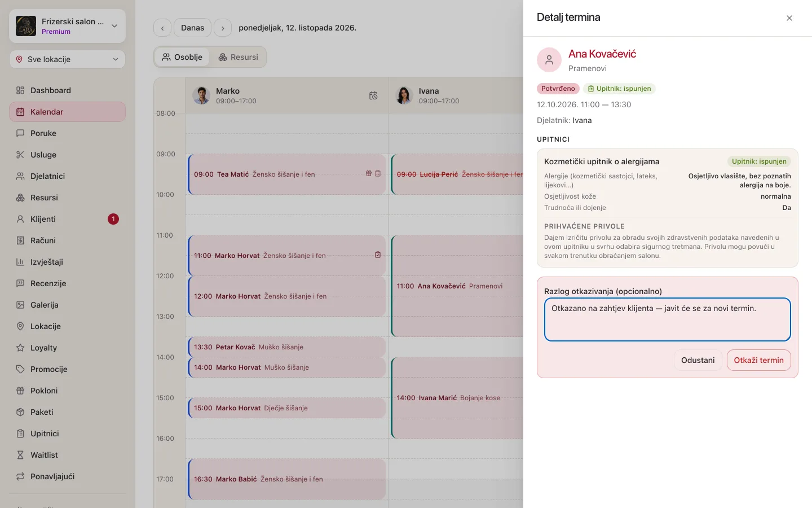Open Dashboard from the sidebar
Image resolution: width=812 pixels, height=508 pixels.
(x=67, y=90)
